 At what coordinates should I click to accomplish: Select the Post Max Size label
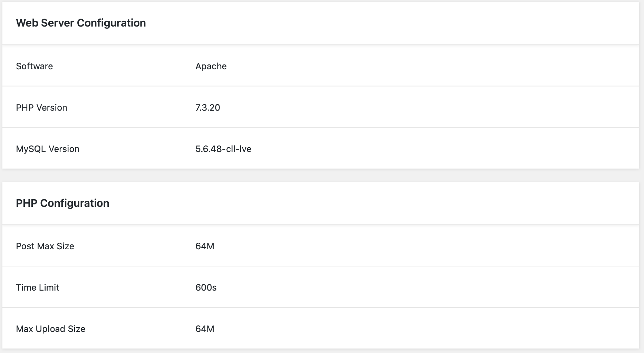pyautogui.click(x=45, y=246)
